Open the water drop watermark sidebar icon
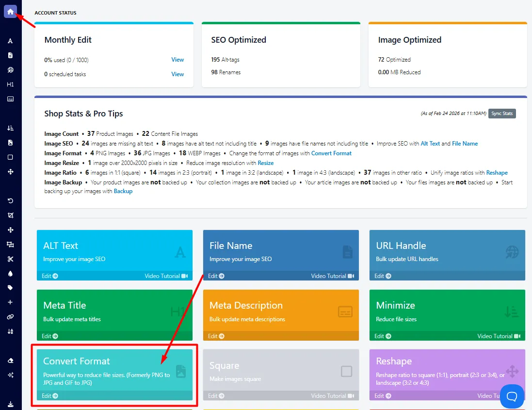The image size is (532, 410). 10,274
